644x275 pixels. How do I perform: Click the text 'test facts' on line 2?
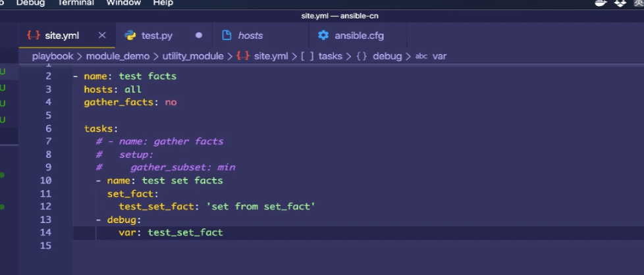click(148, 76)
